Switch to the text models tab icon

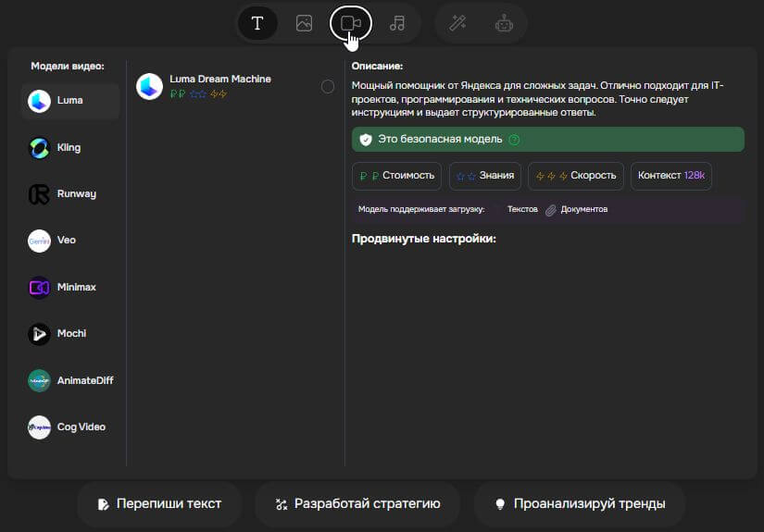pyautogui.click(x=257, y=24)
